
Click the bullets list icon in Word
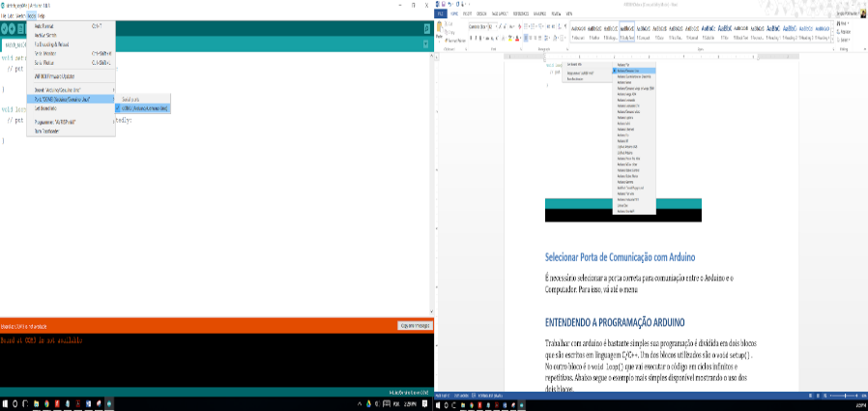pyautogui.click(x=525, y=26)
